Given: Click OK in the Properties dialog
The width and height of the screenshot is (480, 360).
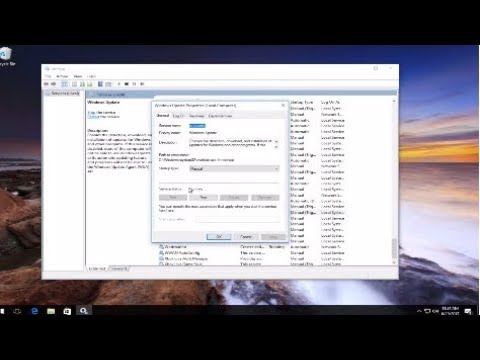Looking at the screenshot, I should (x=219, y=236).
